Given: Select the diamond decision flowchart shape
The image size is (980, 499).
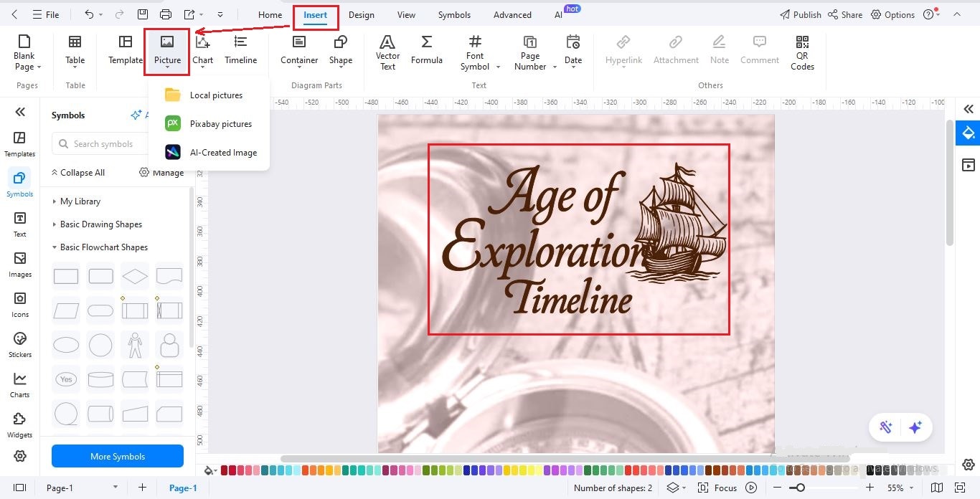Looking at the screenshot, I should click(x=135, y=276).
